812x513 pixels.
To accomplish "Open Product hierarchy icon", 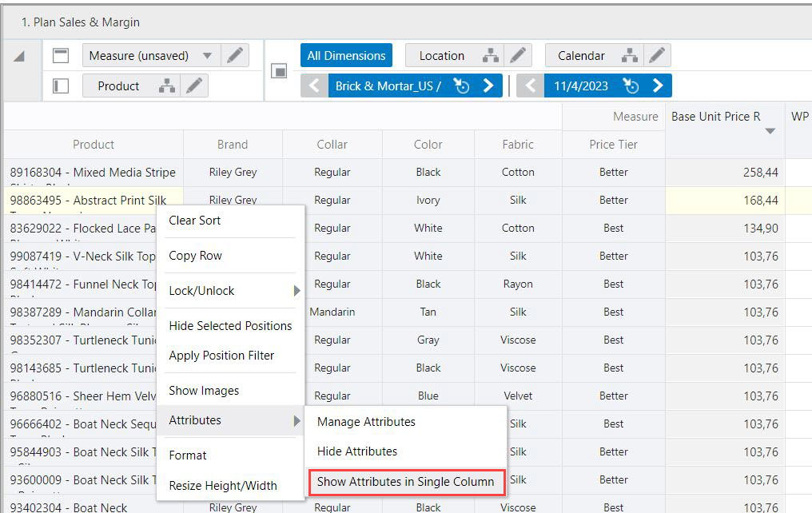I will 167,86.
